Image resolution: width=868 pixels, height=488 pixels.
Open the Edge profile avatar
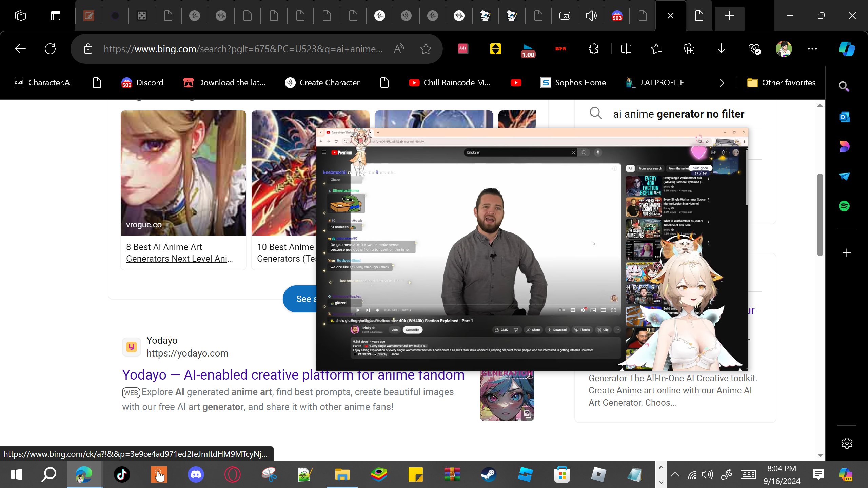click(x=784, y=49)
